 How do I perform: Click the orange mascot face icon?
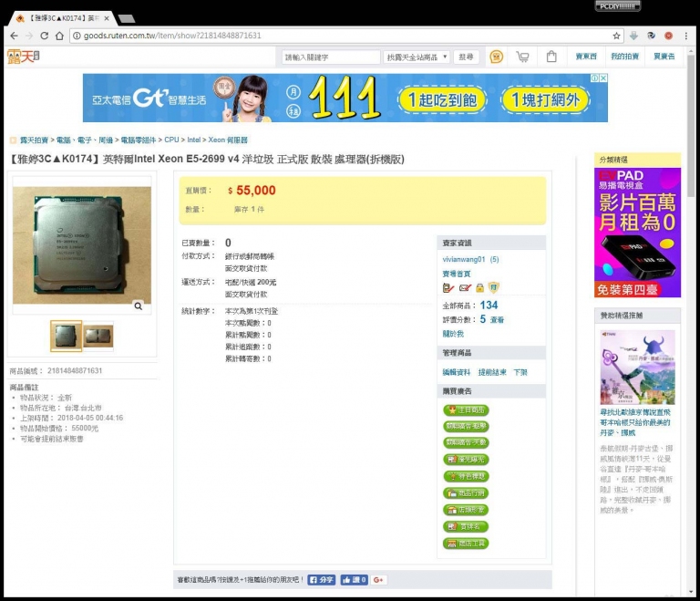497,57
